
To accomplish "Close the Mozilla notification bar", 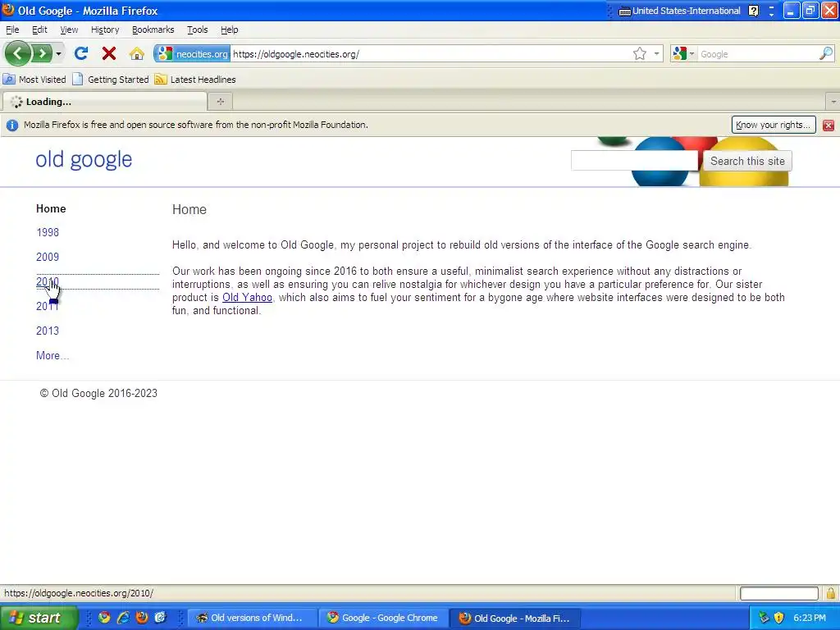I will (x=829, y=125).
